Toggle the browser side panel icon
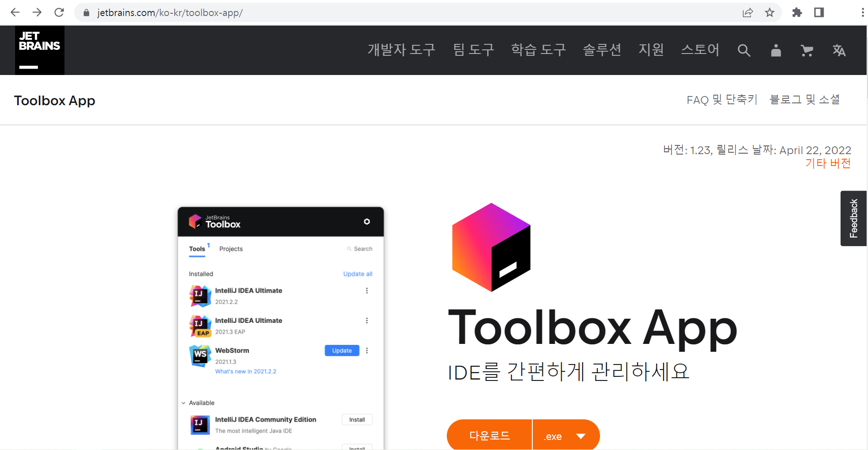This screenshot has width=868, height=450. click(x=819, y=13)
